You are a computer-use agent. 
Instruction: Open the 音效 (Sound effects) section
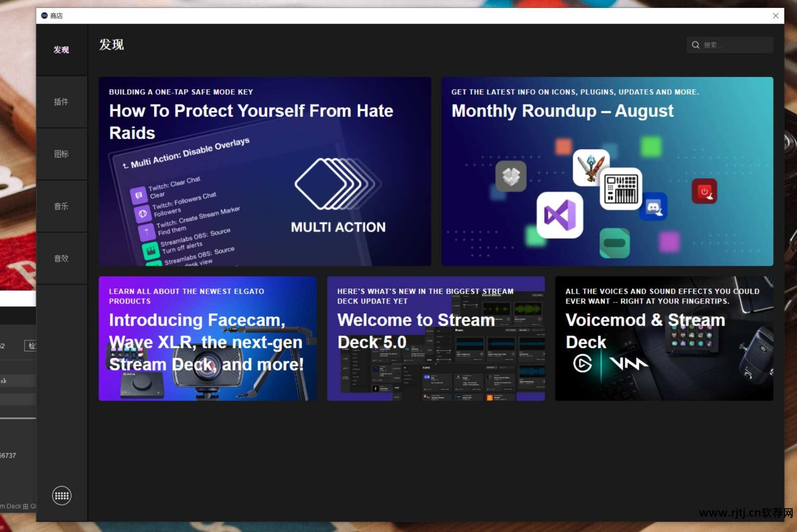tap(61, 258)
